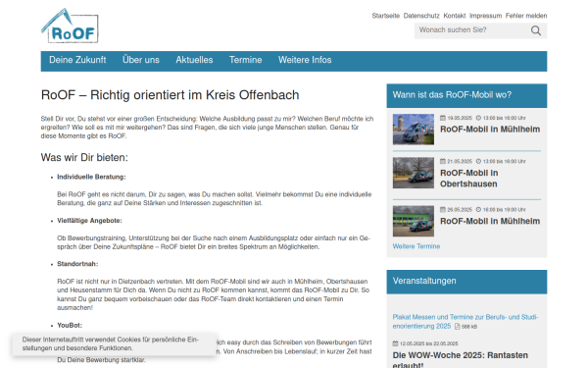588x368 pixels.
Task: Open the RoOF-Mobil in Obertshausen title
Action: pyautogui.click(x=469, y=179)
